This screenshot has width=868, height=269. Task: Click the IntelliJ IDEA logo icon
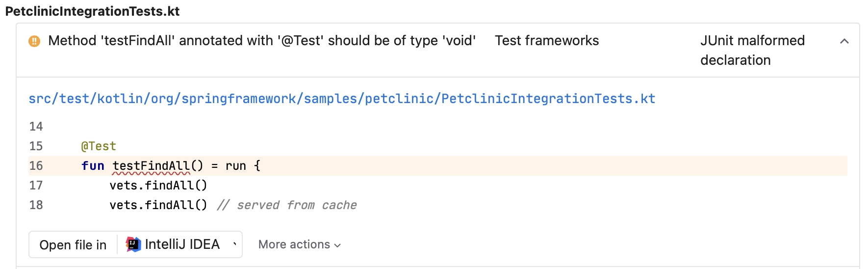(133, 244)
